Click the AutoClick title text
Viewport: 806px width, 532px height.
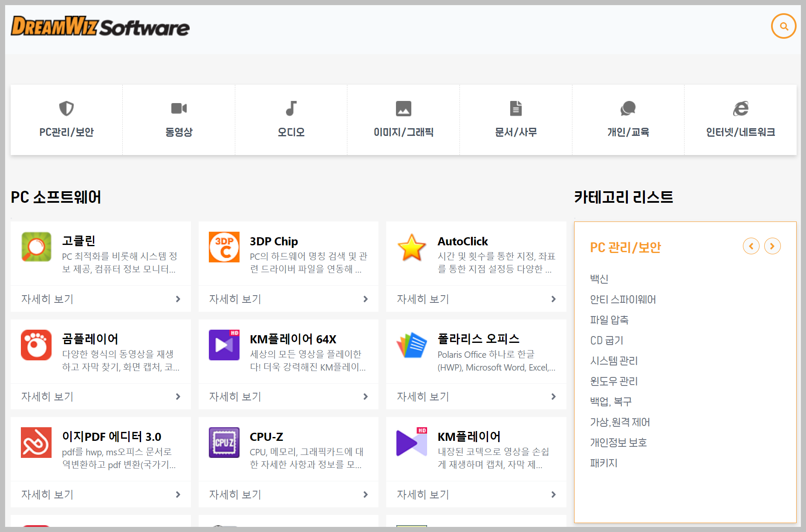point(462,241)
